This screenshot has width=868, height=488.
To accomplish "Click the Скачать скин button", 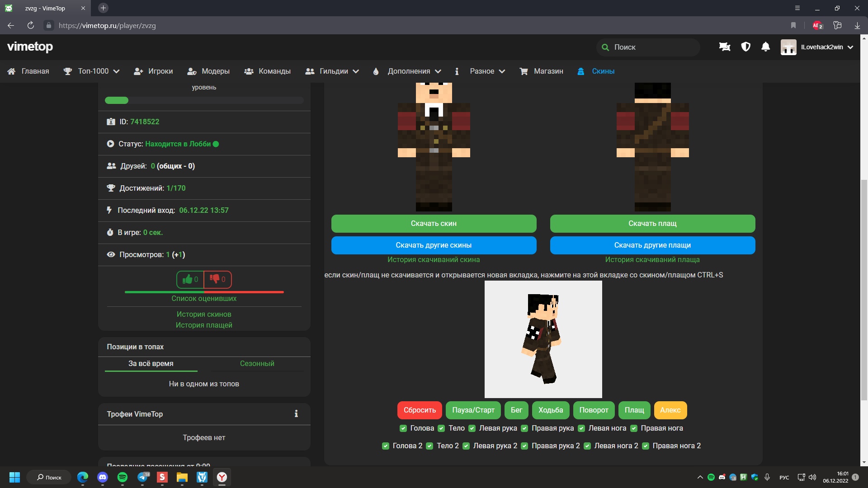I will 434,224.
